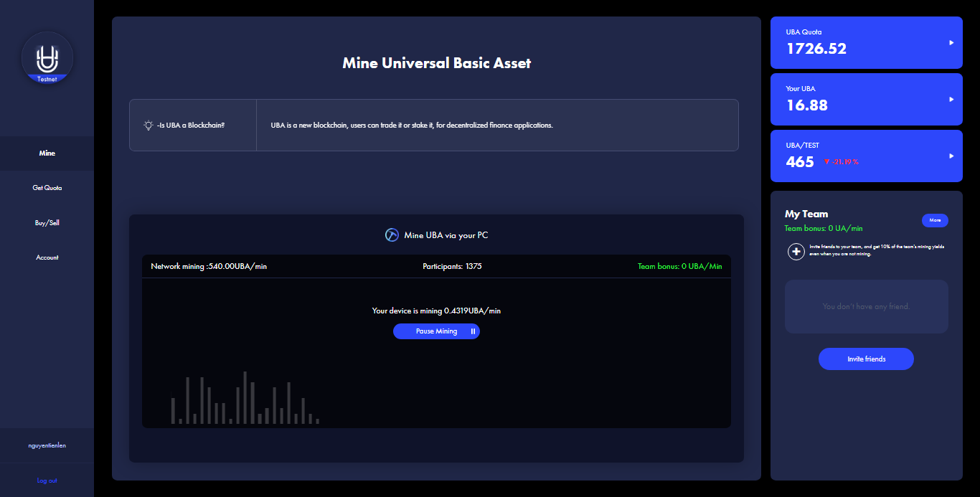
Task: Click the Invite friends button
Action: pyautogui.click(x=866, y=359)
